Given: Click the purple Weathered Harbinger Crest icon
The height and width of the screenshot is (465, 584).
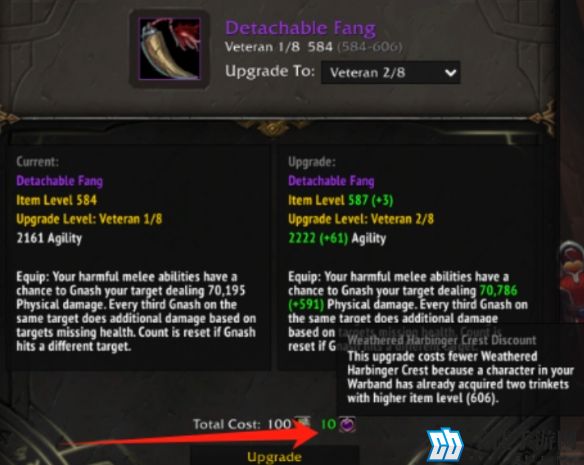Looking at the screenshot, I should click(x=347, y=424).
